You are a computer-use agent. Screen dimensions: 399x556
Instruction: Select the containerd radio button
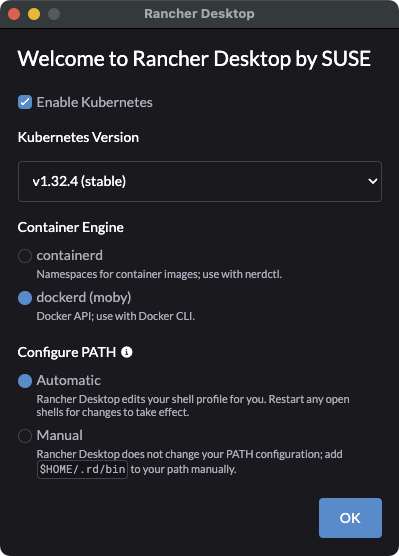pos(25,256)
